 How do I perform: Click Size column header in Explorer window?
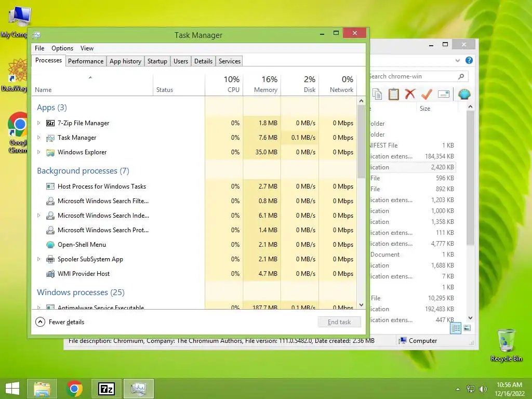[x=437, y=109]
